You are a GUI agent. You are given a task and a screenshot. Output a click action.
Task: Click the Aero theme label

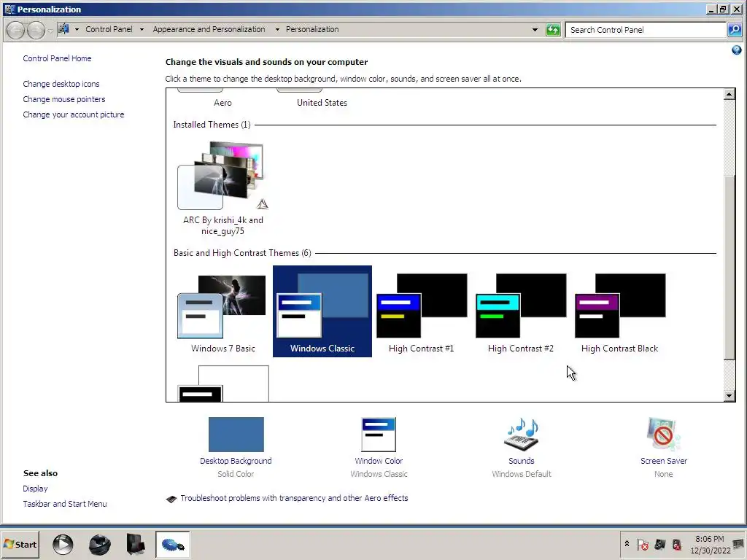pyautogui.click(x=222, y=102)
